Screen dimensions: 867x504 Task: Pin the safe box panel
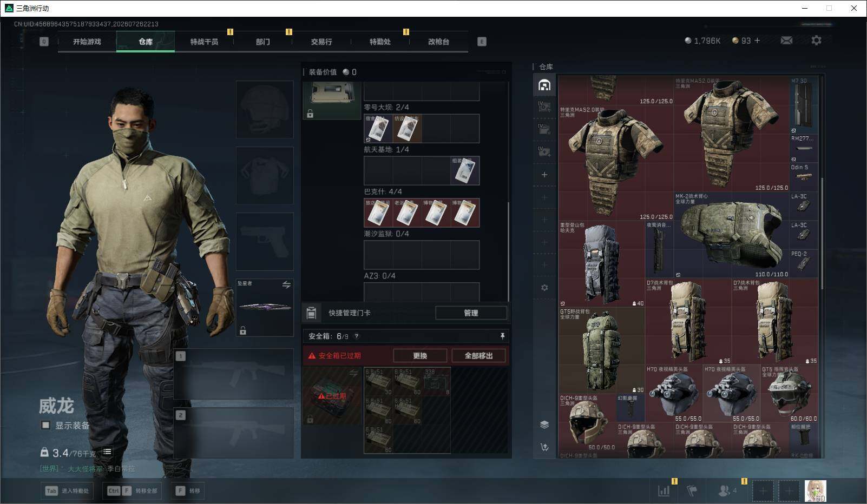pyautogui.click(x=502, y=336)
